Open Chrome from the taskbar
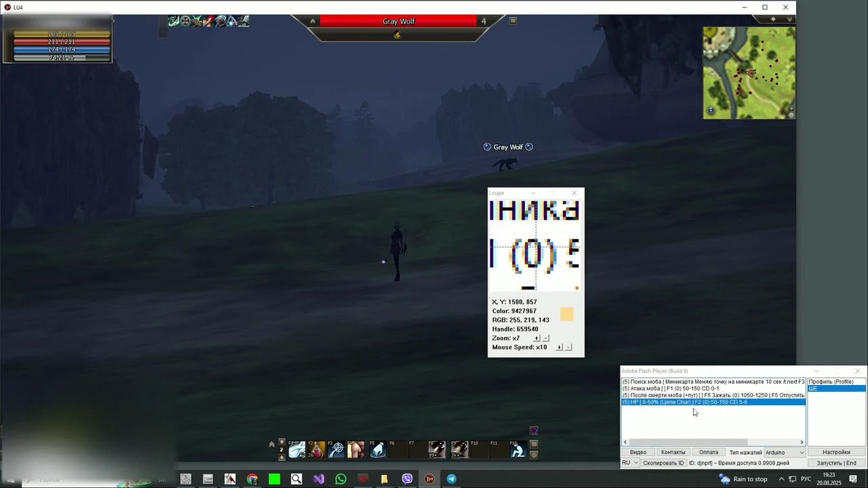868x488 pixels. coord(252,479)
